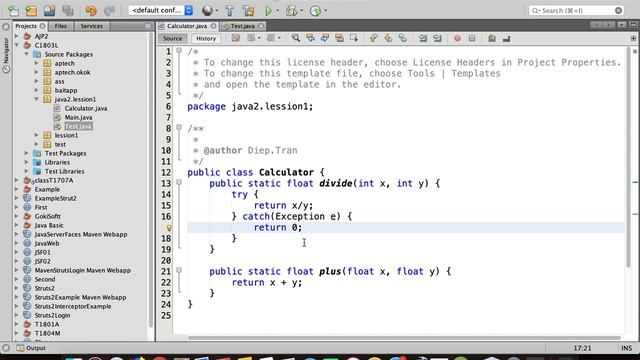Open the default configuration dropdown

point(160,10)
